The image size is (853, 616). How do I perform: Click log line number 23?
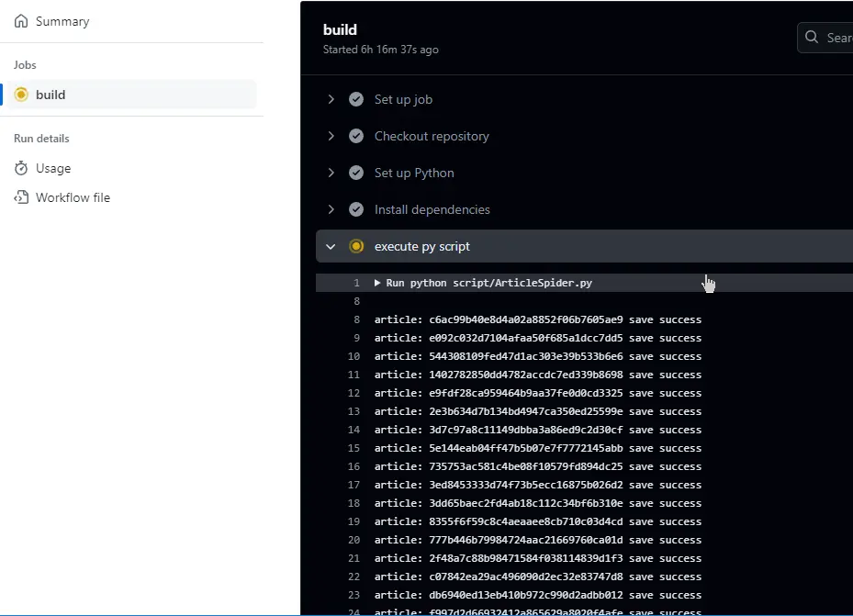354,595
